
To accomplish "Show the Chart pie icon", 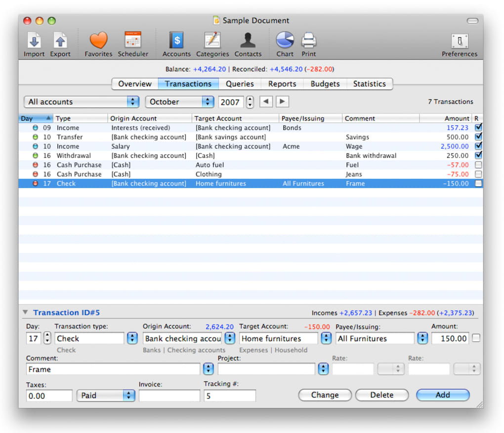I will click(x=285, y=40).
